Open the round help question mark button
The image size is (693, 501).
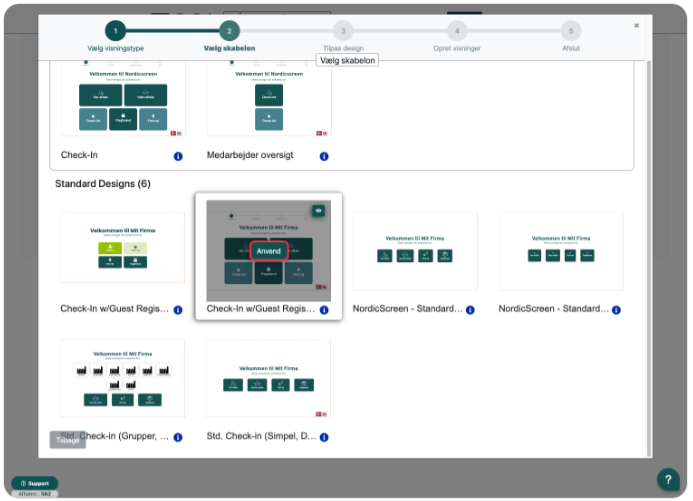pyautogui.click(x=668, y=479)
